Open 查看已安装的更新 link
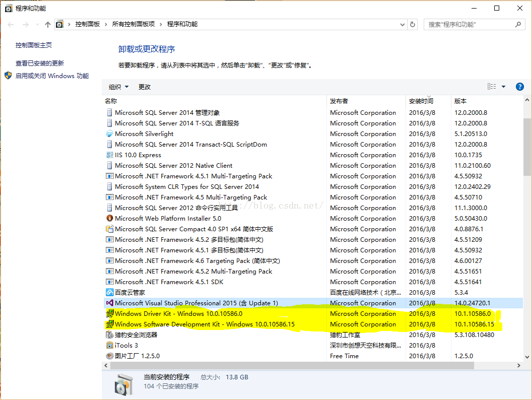The image size is (532, 400). [x=40, y=63]
